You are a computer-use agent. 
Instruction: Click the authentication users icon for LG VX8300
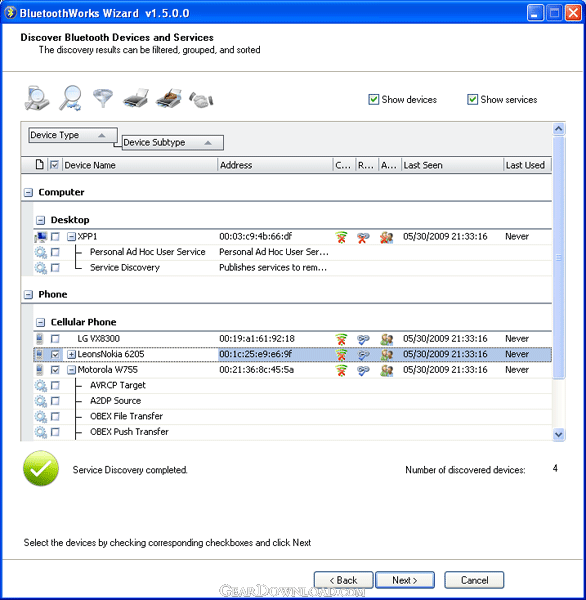[387, 339]
